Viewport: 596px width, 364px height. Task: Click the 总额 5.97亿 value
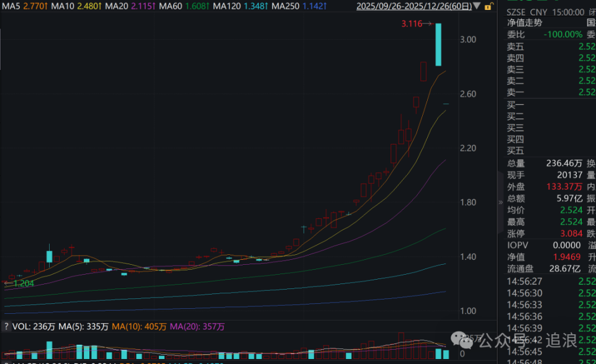pyautogui.click(x=569, y=198)
